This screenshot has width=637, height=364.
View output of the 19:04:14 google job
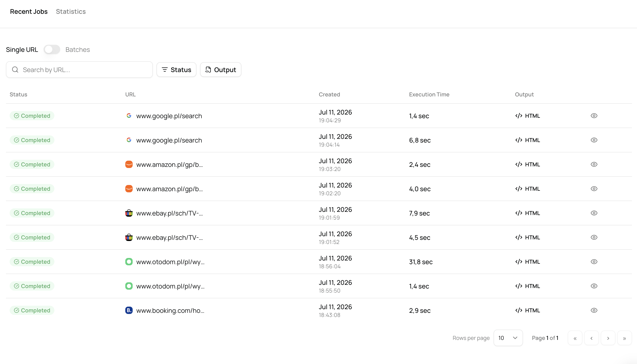click(x=594, y=140)
